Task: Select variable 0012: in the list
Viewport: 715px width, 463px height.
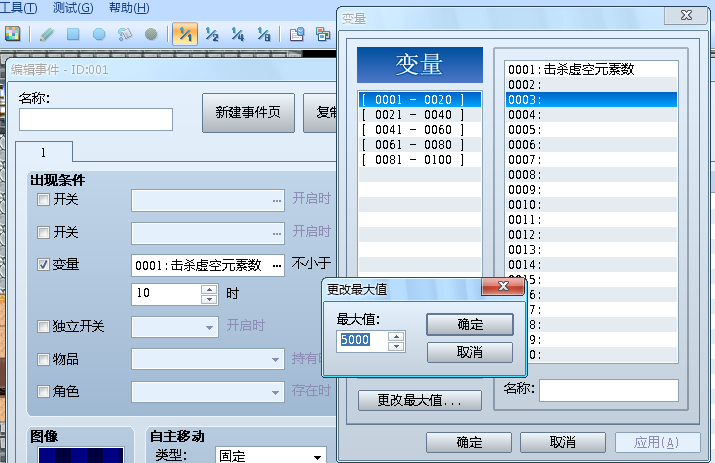Action: point(591,235)
